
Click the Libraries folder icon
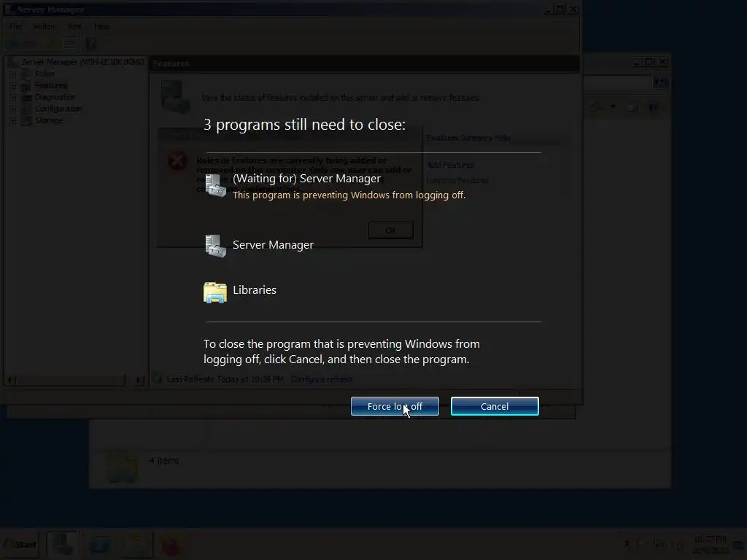point(215,292)
